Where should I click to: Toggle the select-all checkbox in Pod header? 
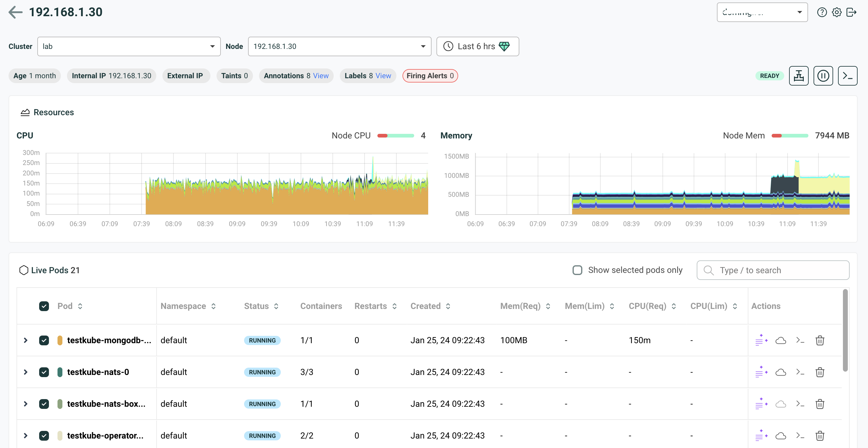click(x=44, y=306)
